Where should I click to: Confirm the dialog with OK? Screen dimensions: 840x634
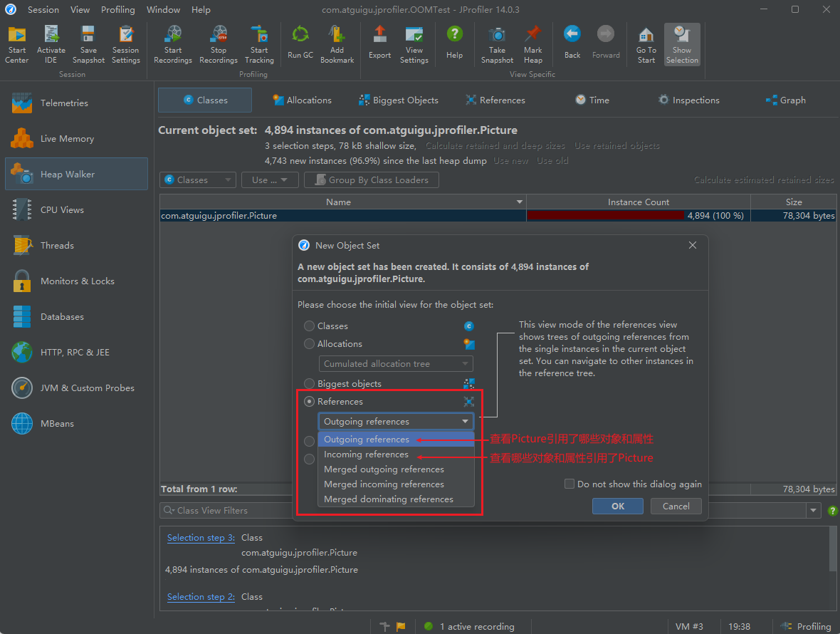tap(618, 506)
